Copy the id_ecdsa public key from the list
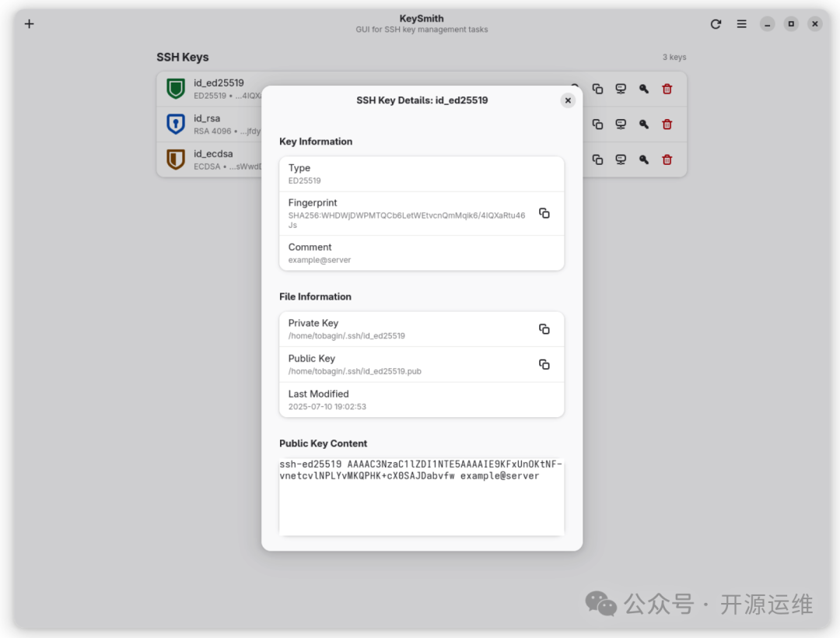 tap(597, 159)
